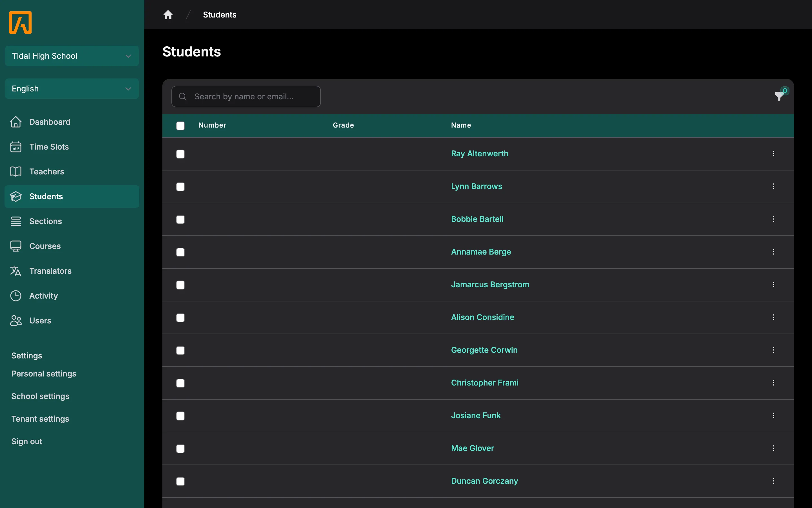Open row menu for Georgette Corwin
The height and width of the screenshot is (508, 812).
tap(773, 350)
